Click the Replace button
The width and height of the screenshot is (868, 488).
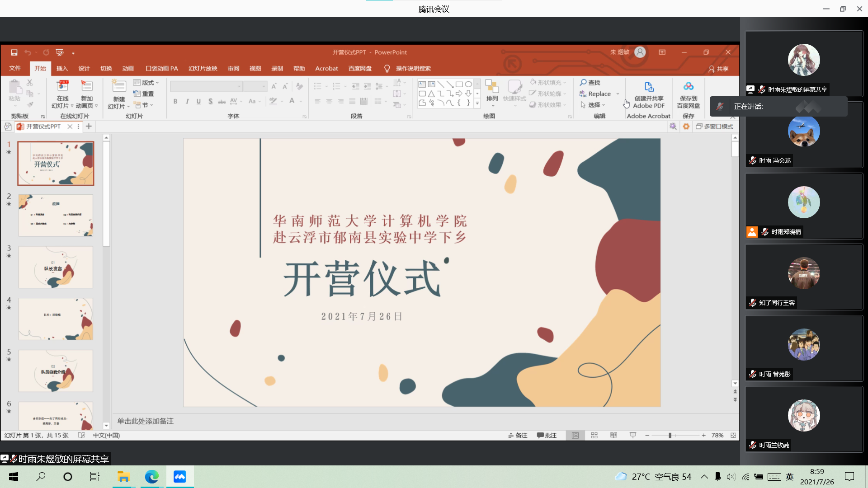[595, 94]
